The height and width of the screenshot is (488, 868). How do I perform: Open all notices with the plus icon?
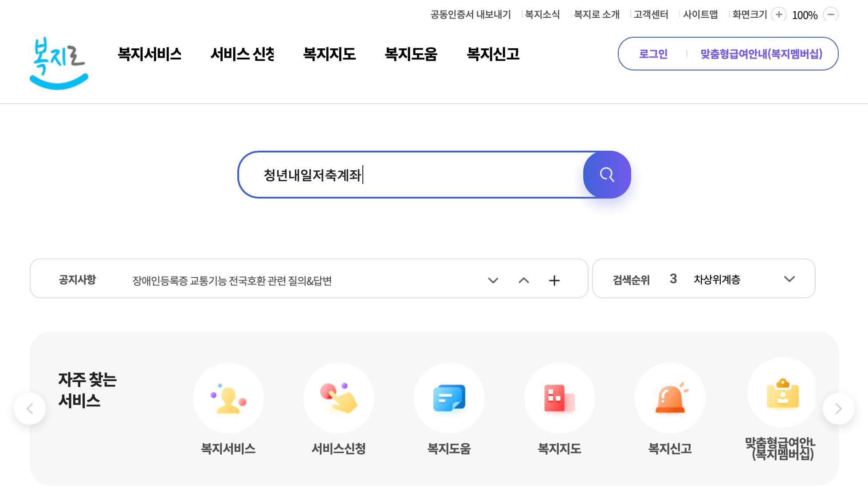pos(554,280)
